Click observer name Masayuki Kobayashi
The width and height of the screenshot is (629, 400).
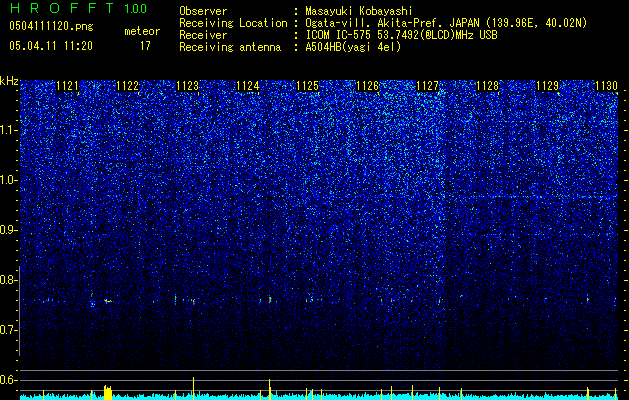coord(359,12)
